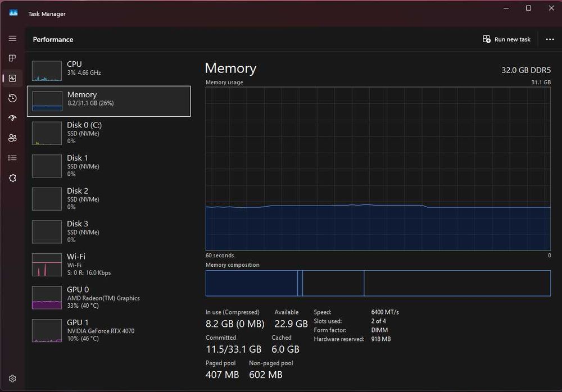562x392 pixels.
Task: Select the Memory resource entry
Action: click(x=108, y=101)
